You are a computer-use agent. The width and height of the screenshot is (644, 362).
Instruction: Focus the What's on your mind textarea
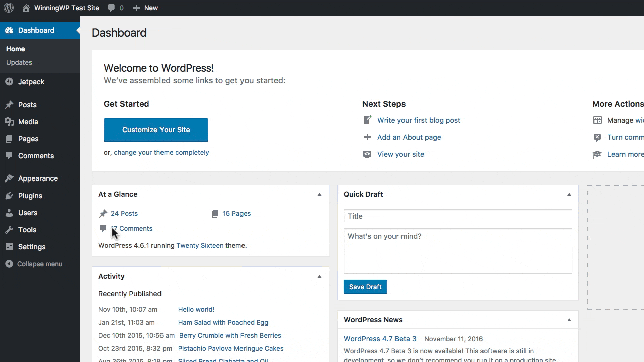click(458, 251)
